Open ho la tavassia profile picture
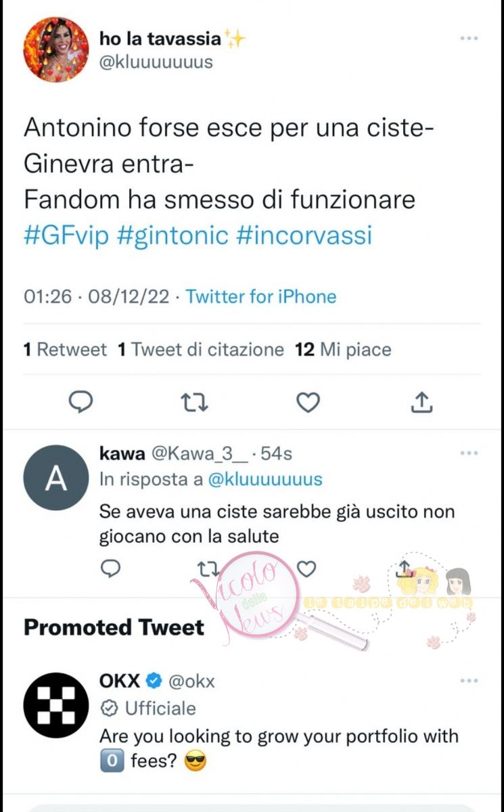This screenshot has width=504, height=812. click(x=55, y=49)
